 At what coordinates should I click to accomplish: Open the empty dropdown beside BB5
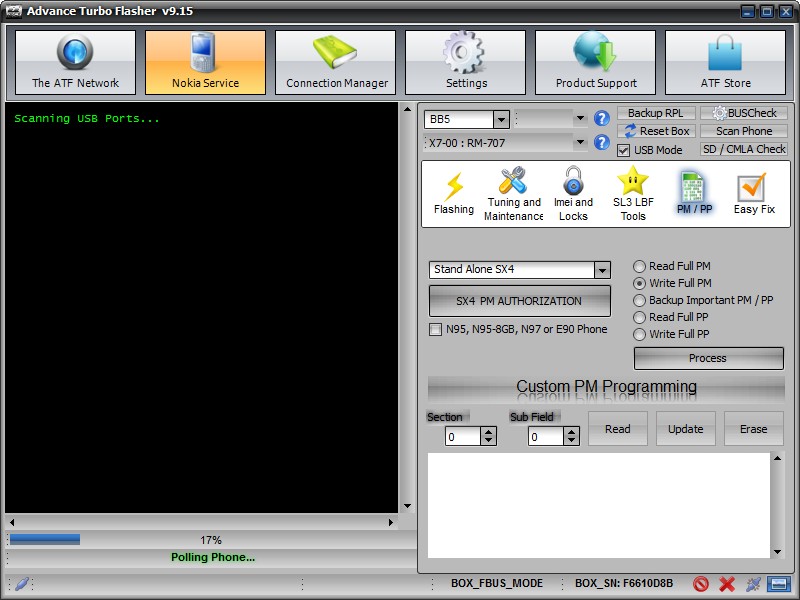pos(580,118)
